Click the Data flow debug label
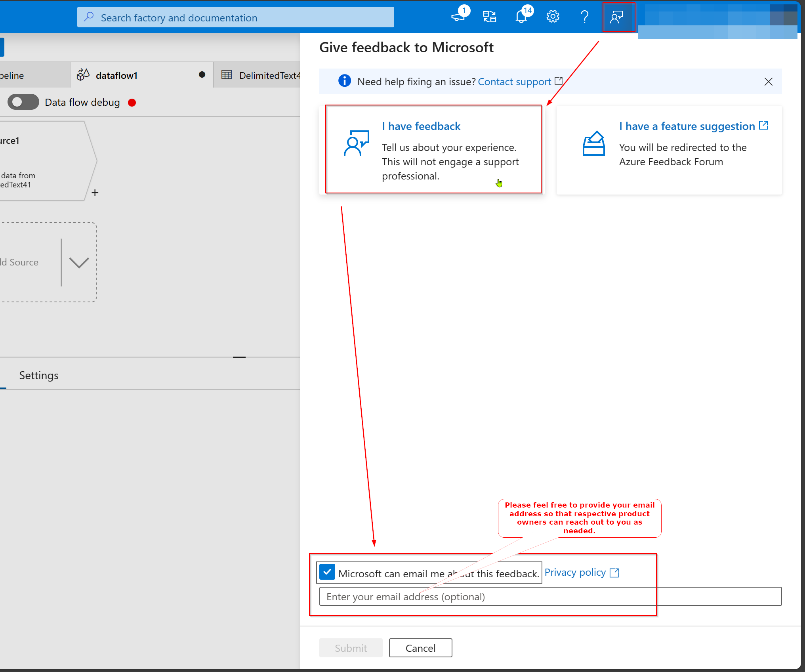Image resolution: width=805 pixels, height=672 pixels. click(82, 102)
